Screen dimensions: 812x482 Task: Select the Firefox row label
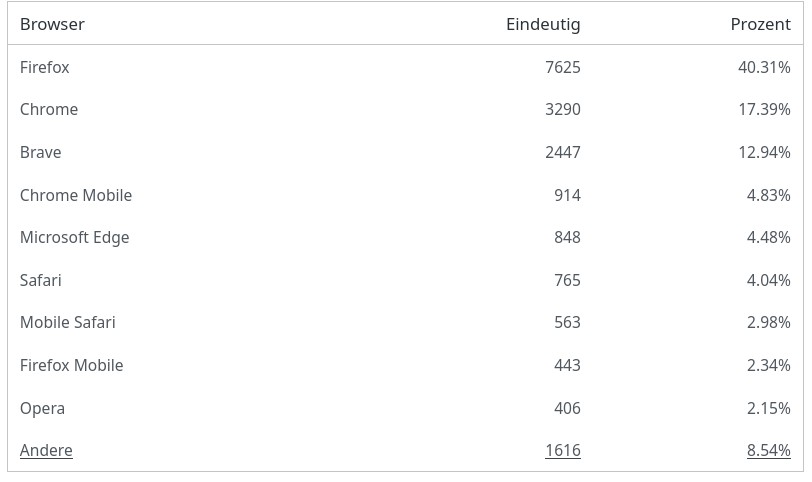coord(45,67)
